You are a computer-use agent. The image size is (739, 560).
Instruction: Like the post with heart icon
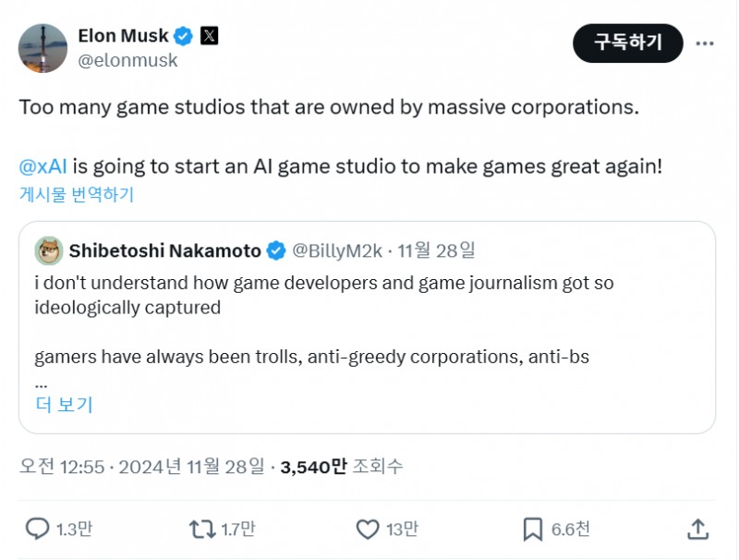[368, 529]
